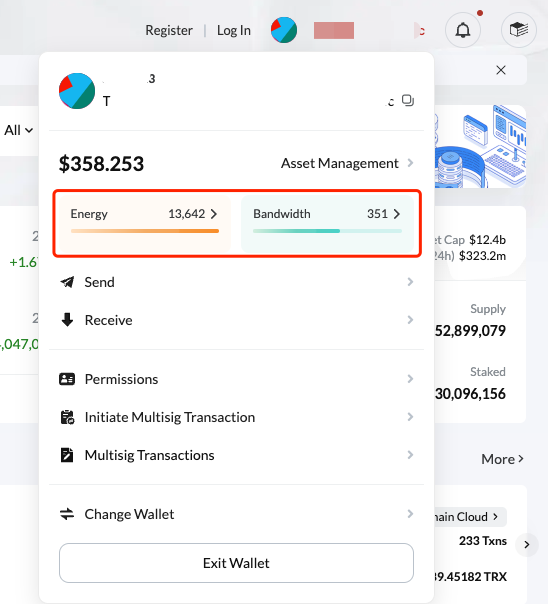Open Bandwidth details via chevron
548x604 pixels.
pos(397,214)
